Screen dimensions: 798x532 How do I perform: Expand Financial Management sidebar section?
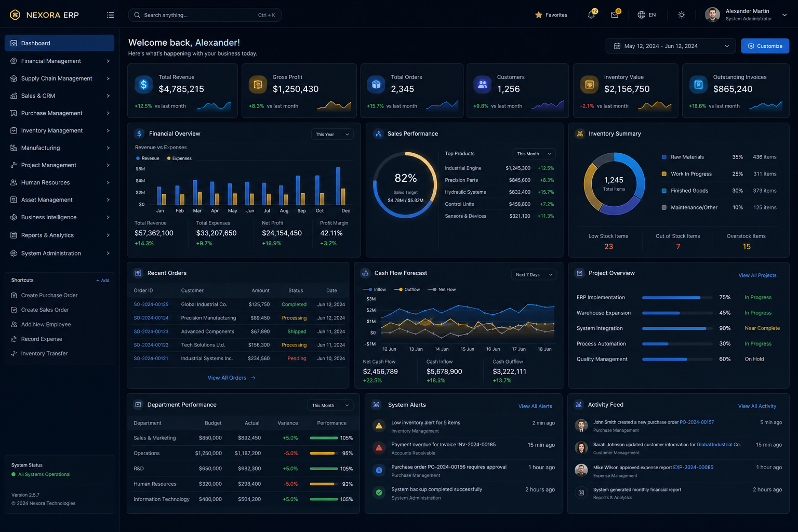point(59,61)
